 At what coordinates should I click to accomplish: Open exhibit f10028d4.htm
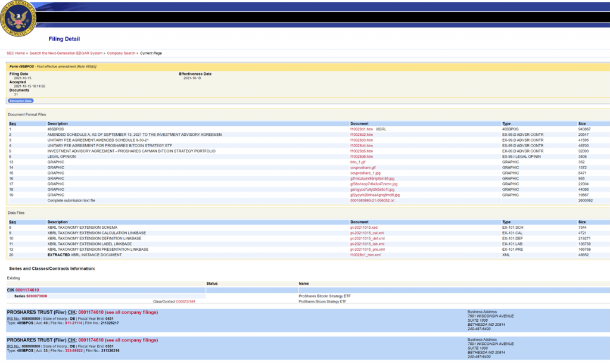(x=362, y=145)
